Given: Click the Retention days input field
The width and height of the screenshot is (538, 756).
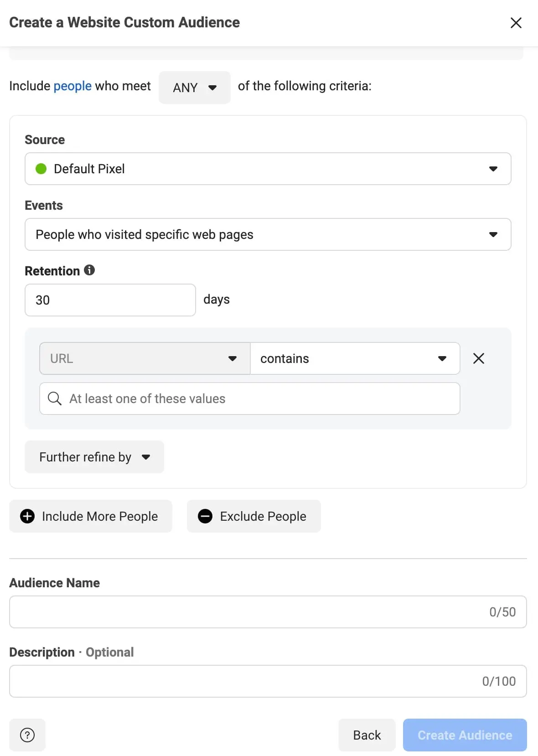Looking at the screenshot, I should [x=110, y=300].
